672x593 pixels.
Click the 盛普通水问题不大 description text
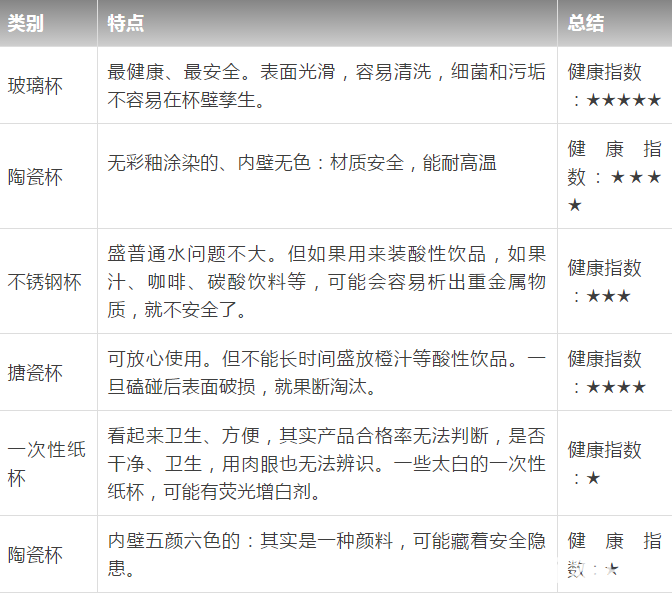[327, 282]
